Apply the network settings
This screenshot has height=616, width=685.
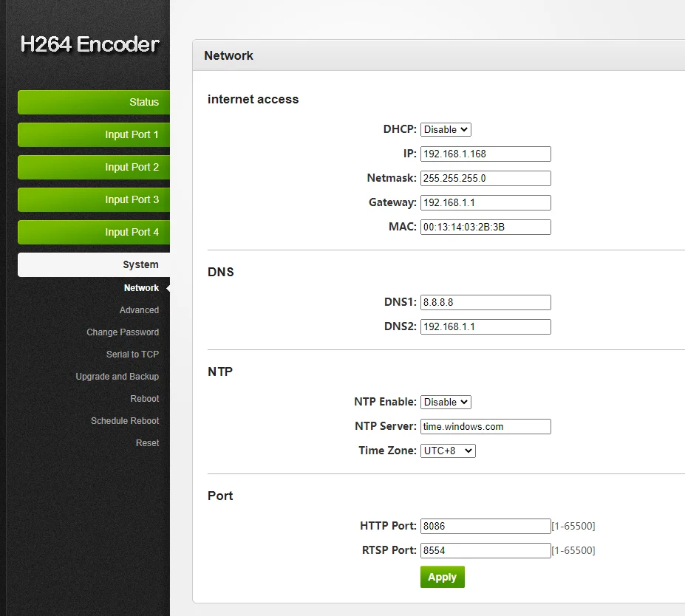pos(442,577)
